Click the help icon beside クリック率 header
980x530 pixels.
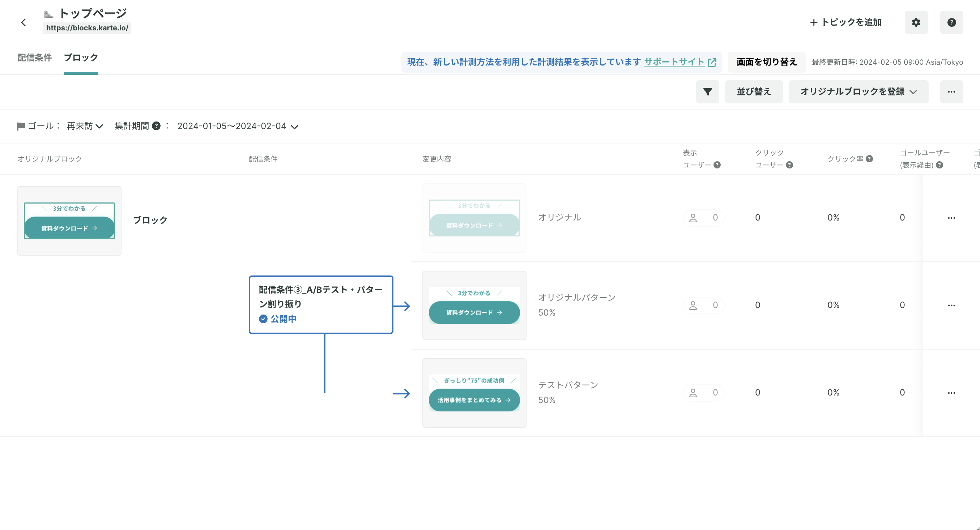pos(869,159)
